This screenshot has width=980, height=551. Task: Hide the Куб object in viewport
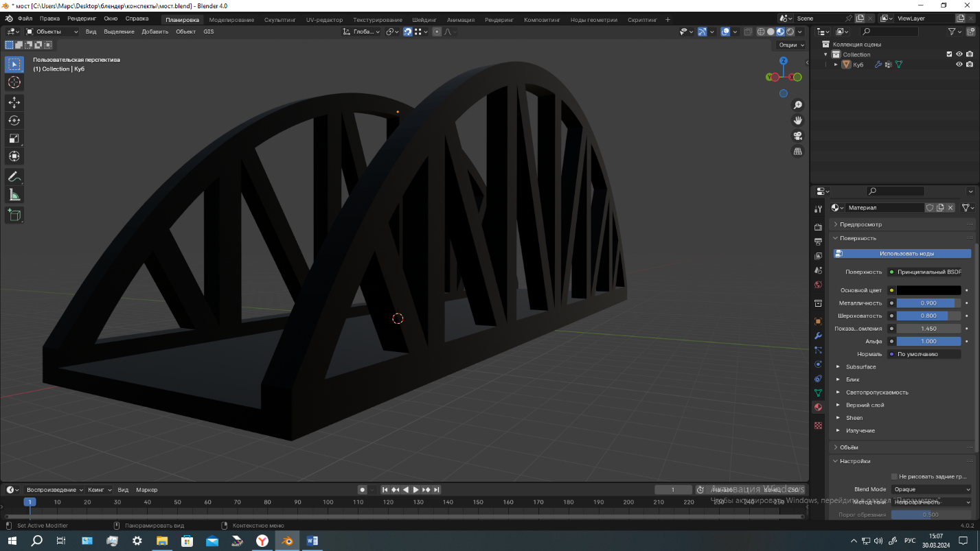(x=959, y=65)
